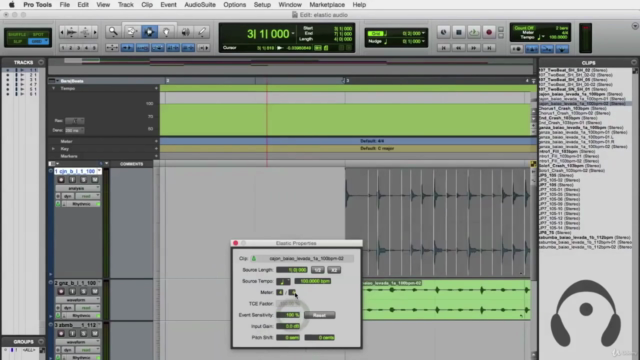Screen dimensions: 640x360
Task: Toggle the Online sync button
Action: [x=444, y=32]
